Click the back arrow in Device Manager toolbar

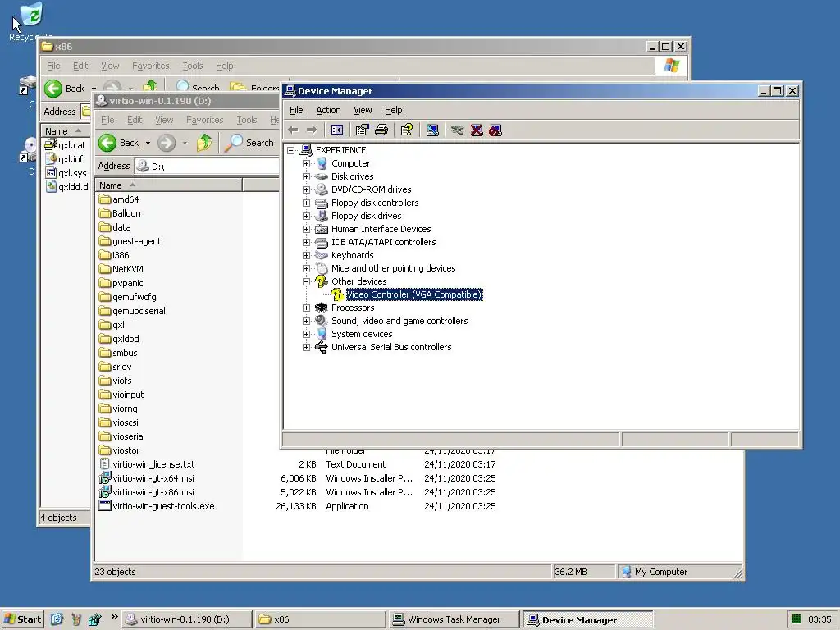293,130
